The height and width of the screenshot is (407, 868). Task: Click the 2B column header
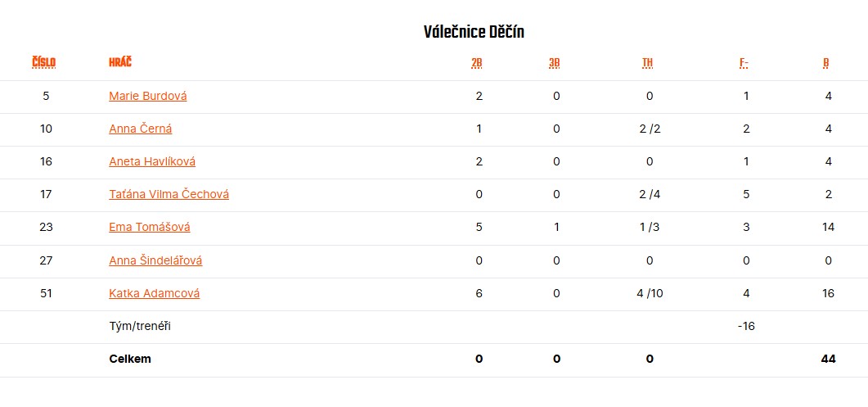click(477, 63)
